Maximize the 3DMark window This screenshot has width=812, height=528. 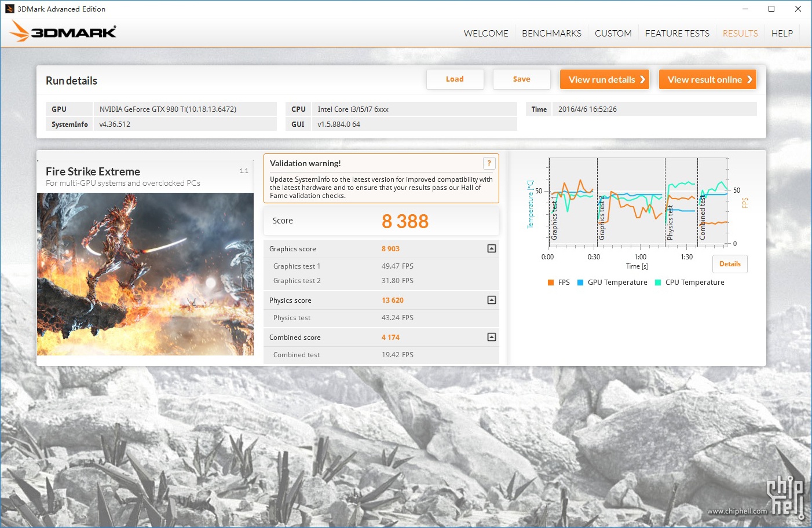(771, 9)
